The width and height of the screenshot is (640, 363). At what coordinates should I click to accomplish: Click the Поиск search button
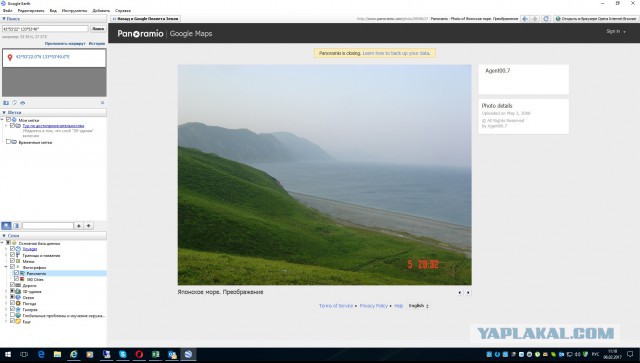(98, 29)
